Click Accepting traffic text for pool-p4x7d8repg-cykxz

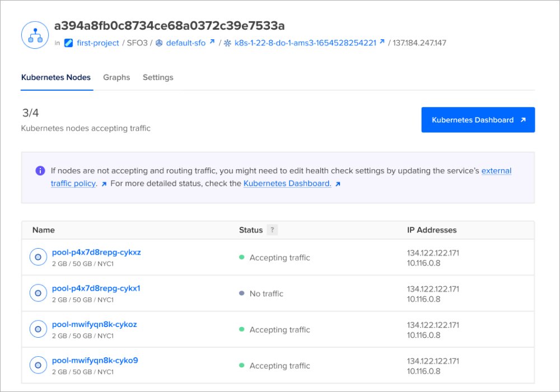(x=279, y=258)
